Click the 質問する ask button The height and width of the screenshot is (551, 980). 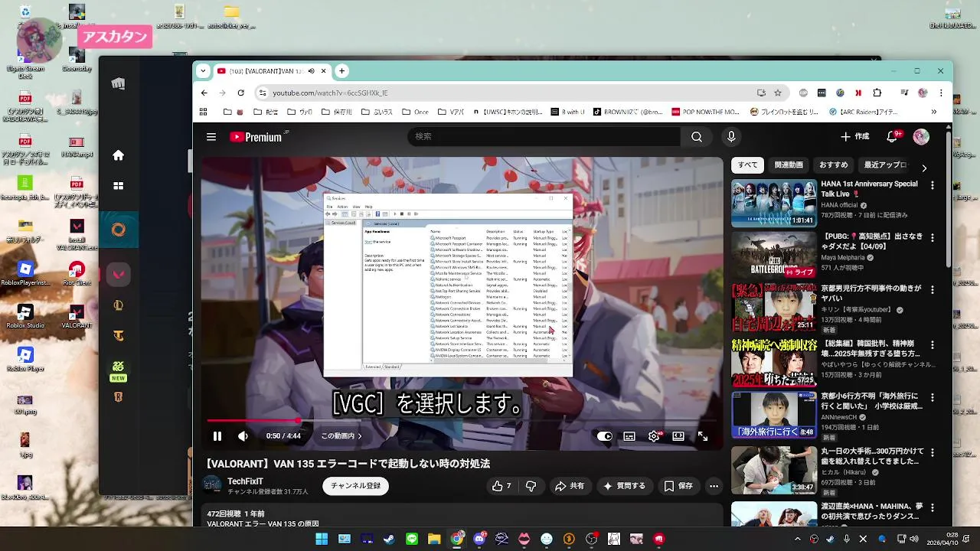point(625,486)
